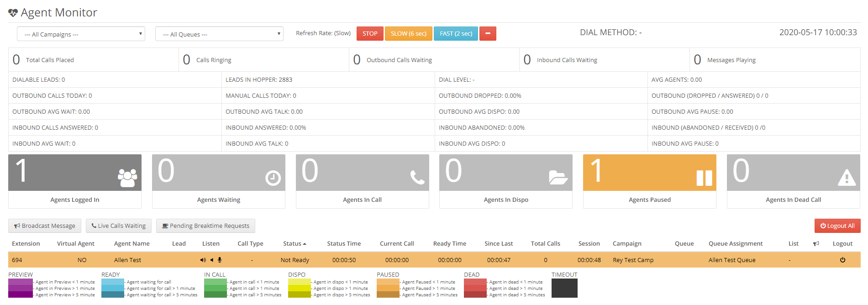Sort by Campaign column header

click(x=627, y=243)
